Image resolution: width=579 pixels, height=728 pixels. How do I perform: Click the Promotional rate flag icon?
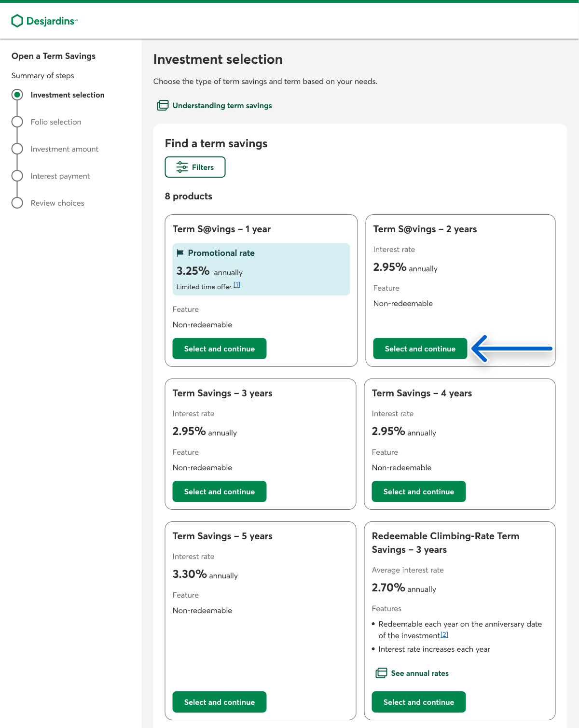[180, 253]
